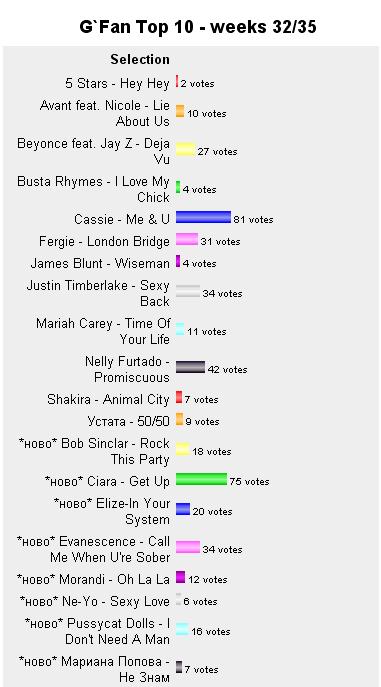381x687 pixels.
Task: Select Shakira - Animal City label
Action: (108, 400)
